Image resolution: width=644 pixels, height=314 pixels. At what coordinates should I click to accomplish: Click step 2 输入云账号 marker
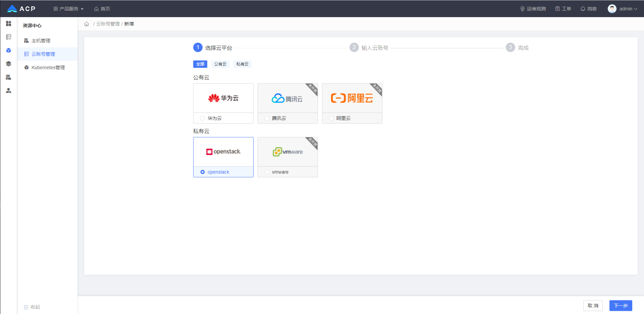[354, 47]
